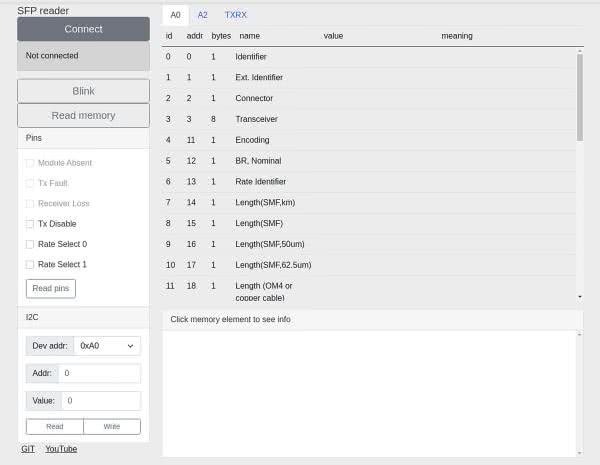
Task: Select the Transceiver memory row
Action: pos(370,119)
